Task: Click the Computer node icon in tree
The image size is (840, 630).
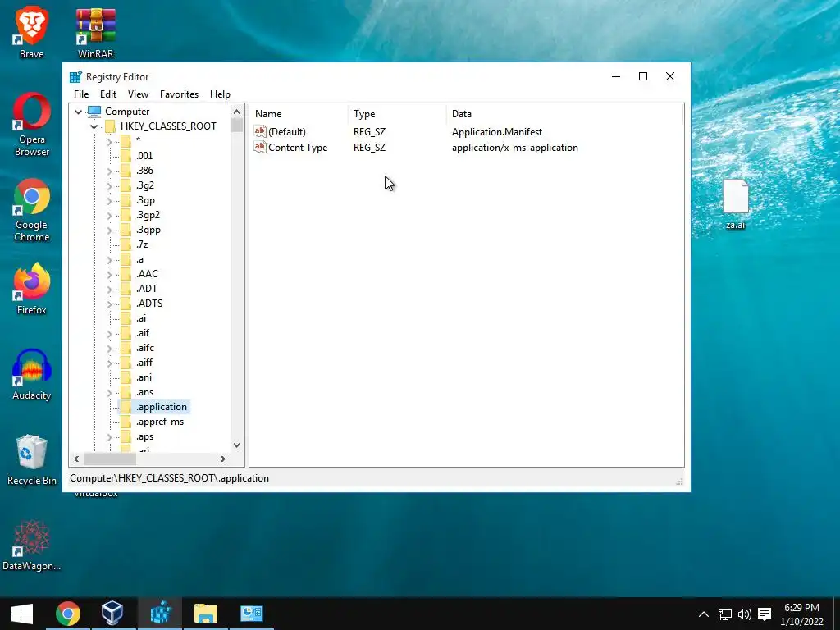Action: tap(94, 112)
